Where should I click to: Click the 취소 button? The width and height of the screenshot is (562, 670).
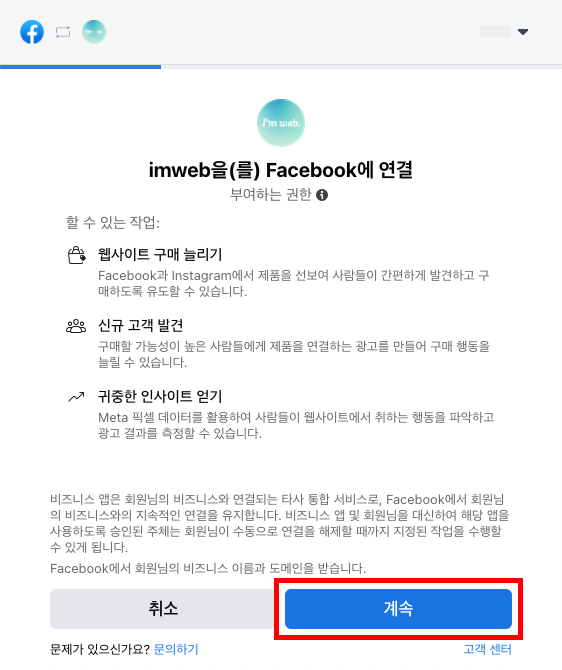163,609
